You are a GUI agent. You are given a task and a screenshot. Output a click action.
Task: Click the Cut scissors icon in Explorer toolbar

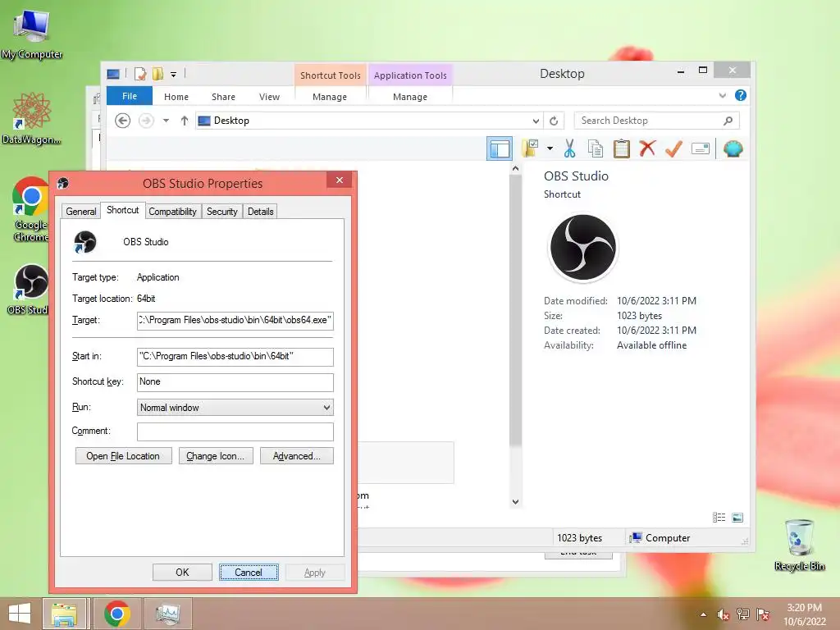point(569,148)
